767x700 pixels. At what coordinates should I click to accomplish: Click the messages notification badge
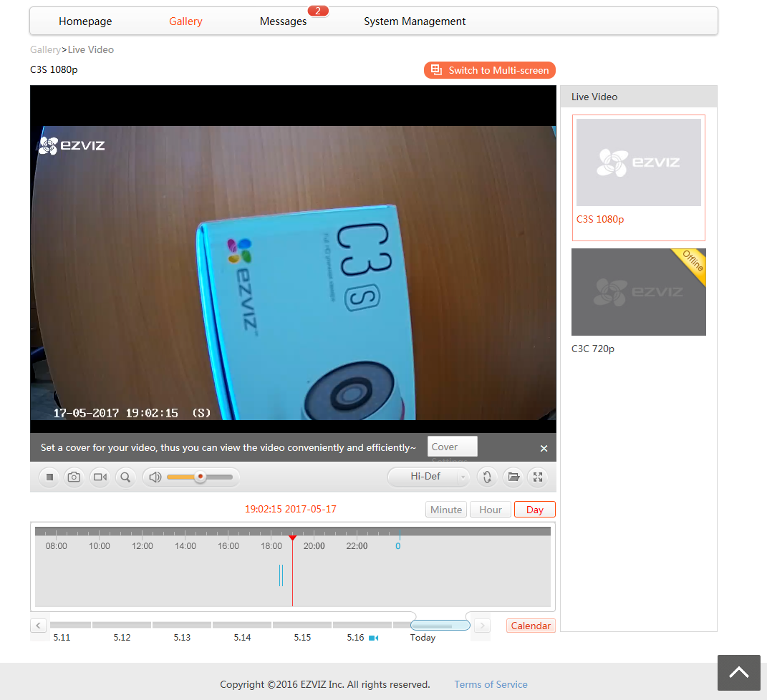318,11
